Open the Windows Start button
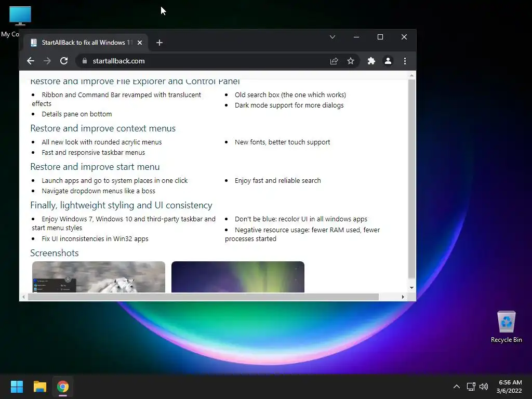The width and height of the screenshot is (532, 399). pyautogui.click(x=17, y=387)
